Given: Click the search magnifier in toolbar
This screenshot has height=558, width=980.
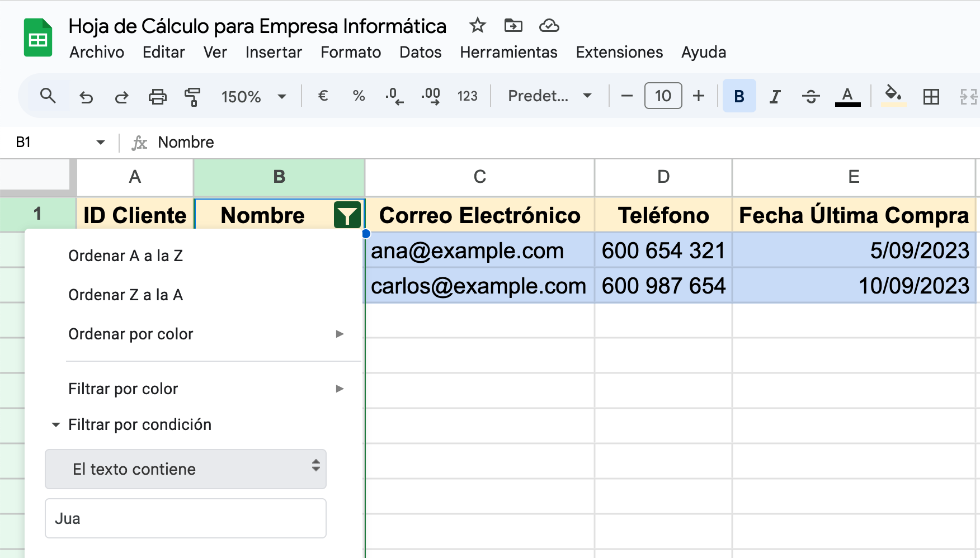Looking at the screenshot, I should coord(48,96).
